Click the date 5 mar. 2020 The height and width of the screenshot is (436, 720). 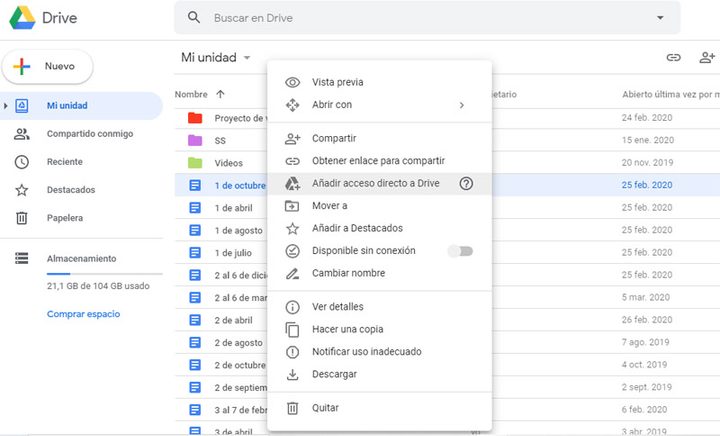tap(646, 297)
